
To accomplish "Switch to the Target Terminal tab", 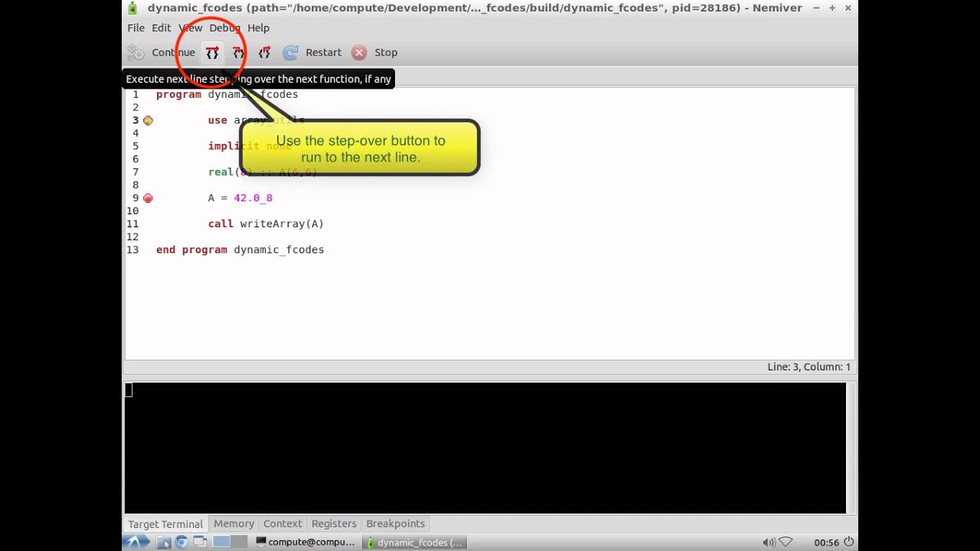I will [165, 524].
